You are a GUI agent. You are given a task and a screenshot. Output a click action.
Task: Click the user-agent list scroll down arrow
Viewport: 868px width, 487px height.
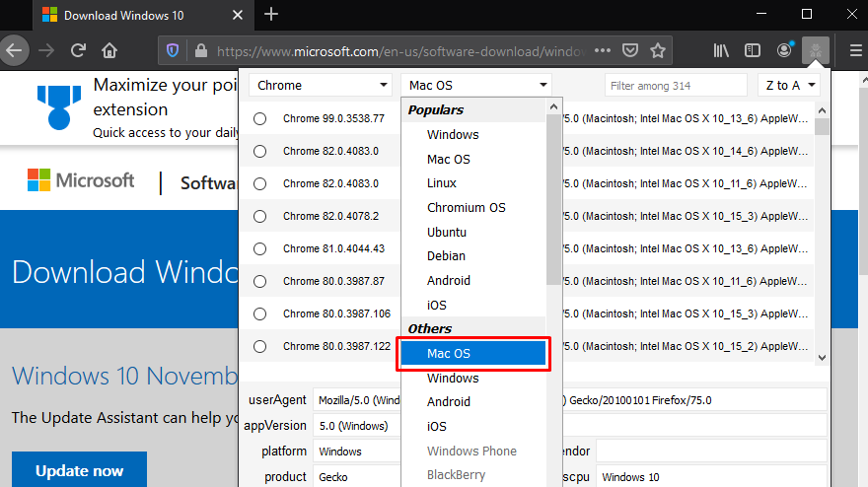822,358
